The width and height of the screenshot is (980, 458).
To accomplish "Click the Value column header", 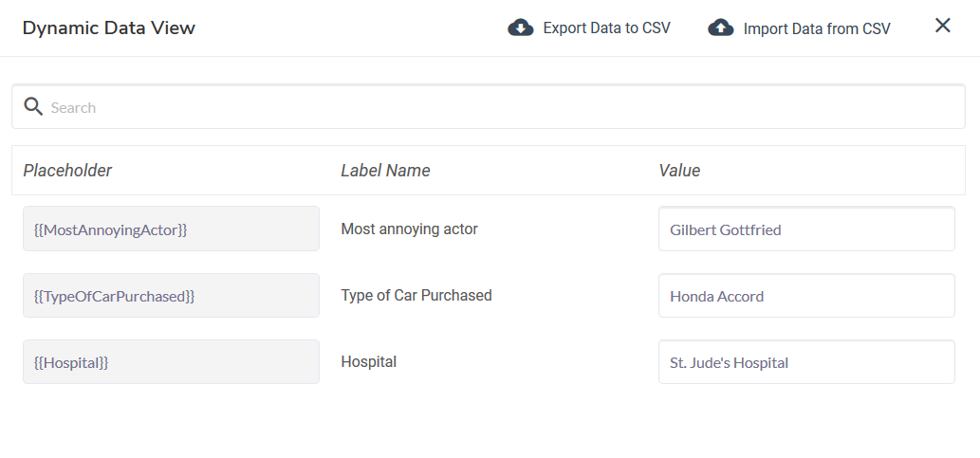I will pyautogui.click(x=679, y=171).
